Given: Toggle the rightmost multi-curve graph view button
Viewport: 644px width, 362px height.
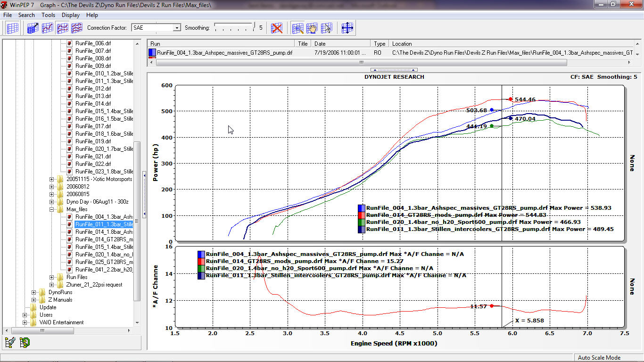Looking at the screenshot, I should [x=77, y=28].
